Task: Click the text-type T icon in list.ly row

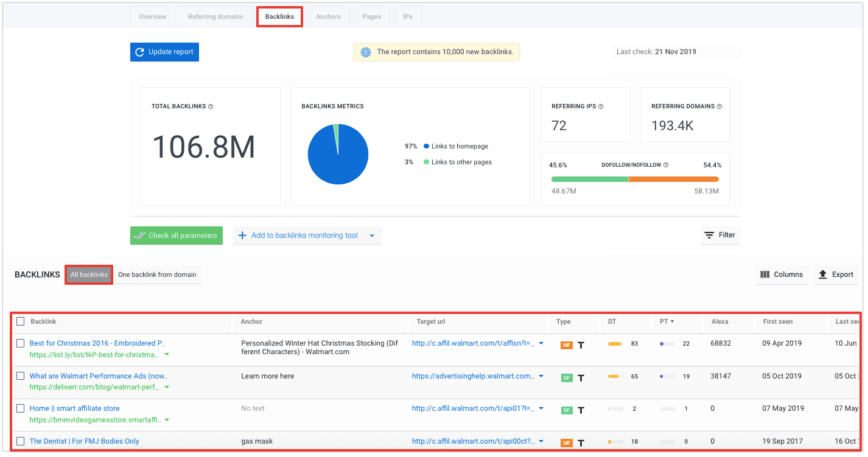Action: [581, 345]
